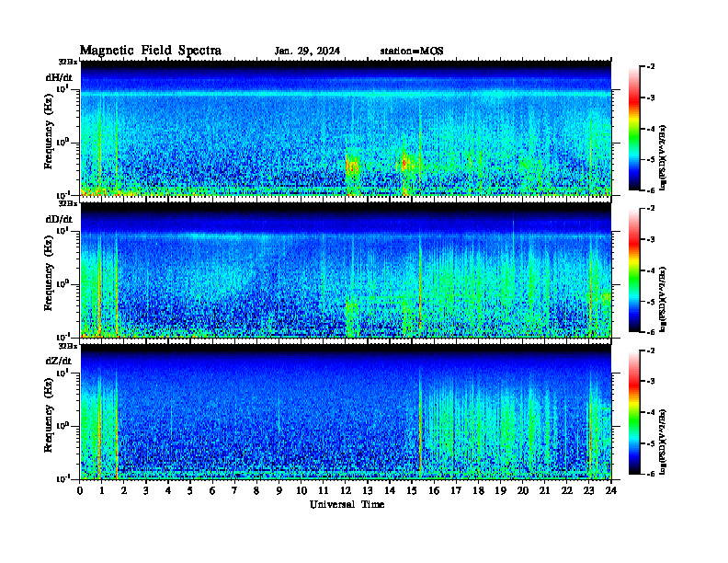Click hour "18" on the time axis
The height and width of the screenshot is (563, 728).
(x=478, y=490)
